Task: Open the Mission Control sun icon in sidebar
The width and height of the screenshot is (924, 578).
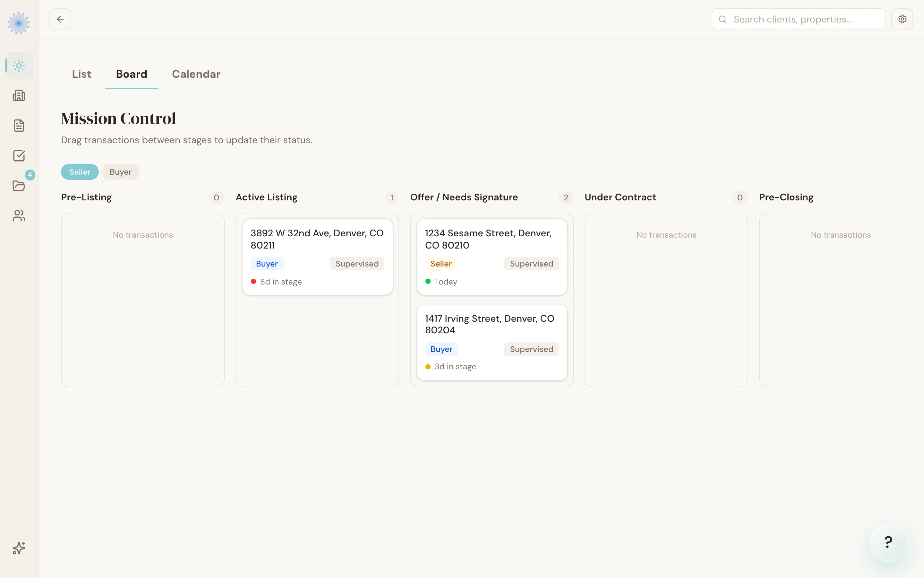Action: 19,66
